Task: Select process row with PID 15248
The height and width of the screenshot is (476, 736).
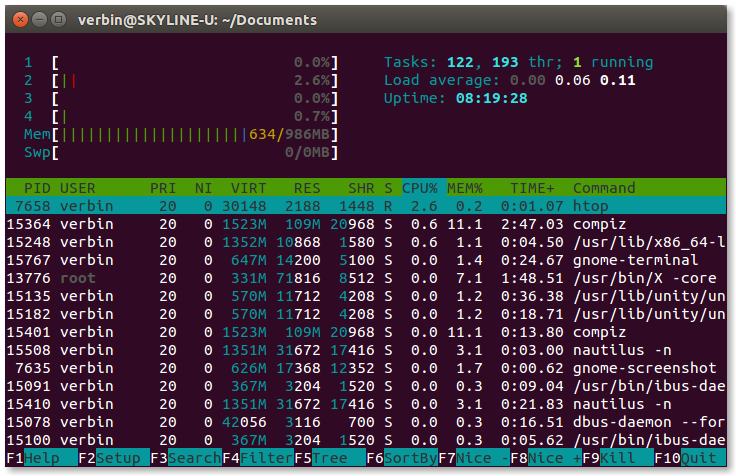Action: [x=366, y=242]
